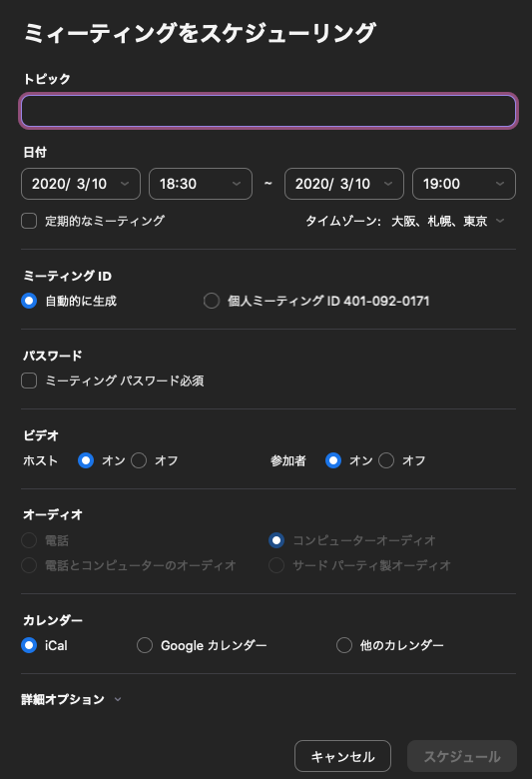Image resolution: width=532 pixels, height=779 pixels.
Task: Open the 18:30 start time dropdown
Action: click(201, 184)
